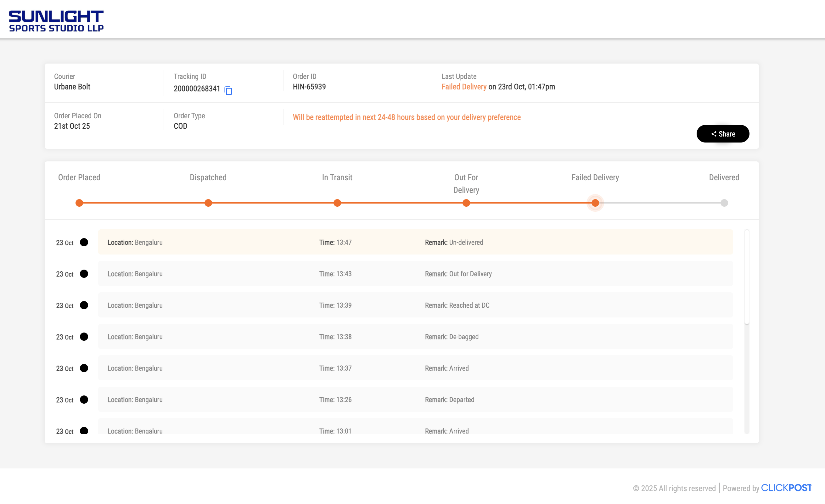825x504 pixels.
Task: Click the Order Placed progress dot
Action: click(79, 203)
